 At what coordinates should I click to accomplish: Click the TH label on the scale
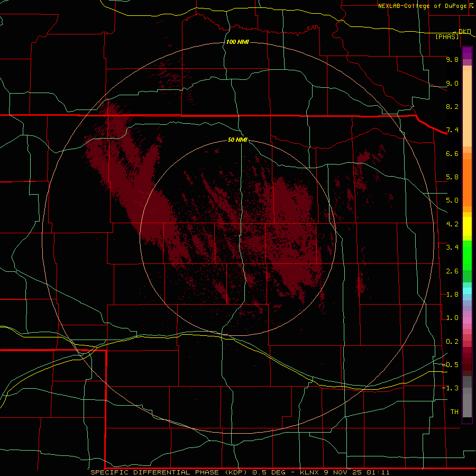tap(454, 412)
